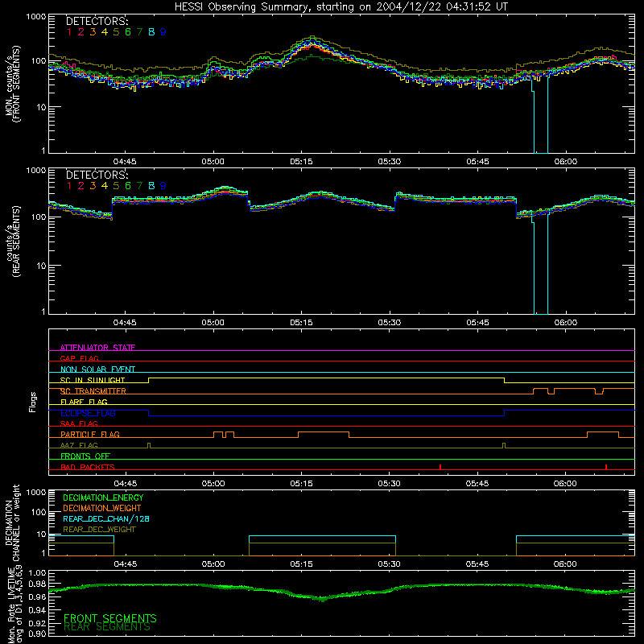
Task: Click the SAA FLAG label
Action: point(79,423)
